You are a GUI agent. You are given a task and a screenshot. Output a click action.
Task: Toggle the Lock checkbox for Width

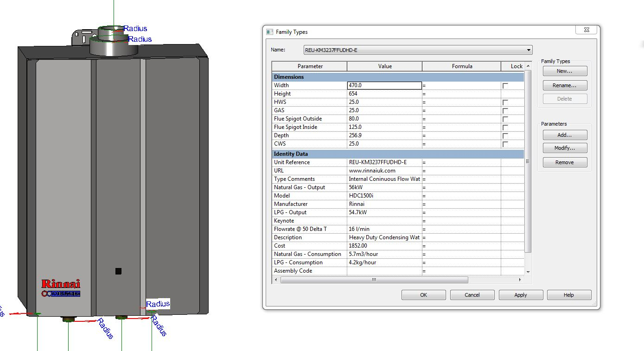click(505, 86)
